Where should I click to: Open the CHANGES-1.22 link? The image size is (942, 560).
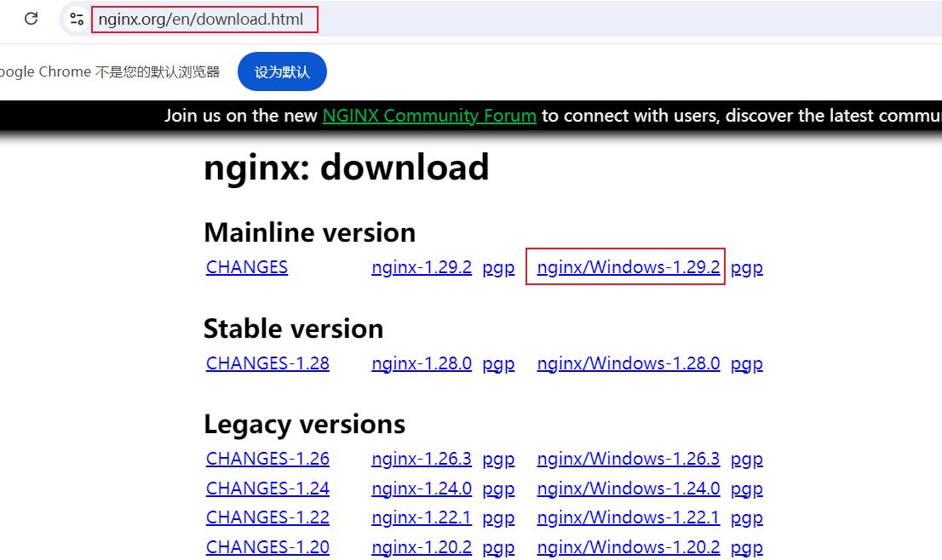267,517
